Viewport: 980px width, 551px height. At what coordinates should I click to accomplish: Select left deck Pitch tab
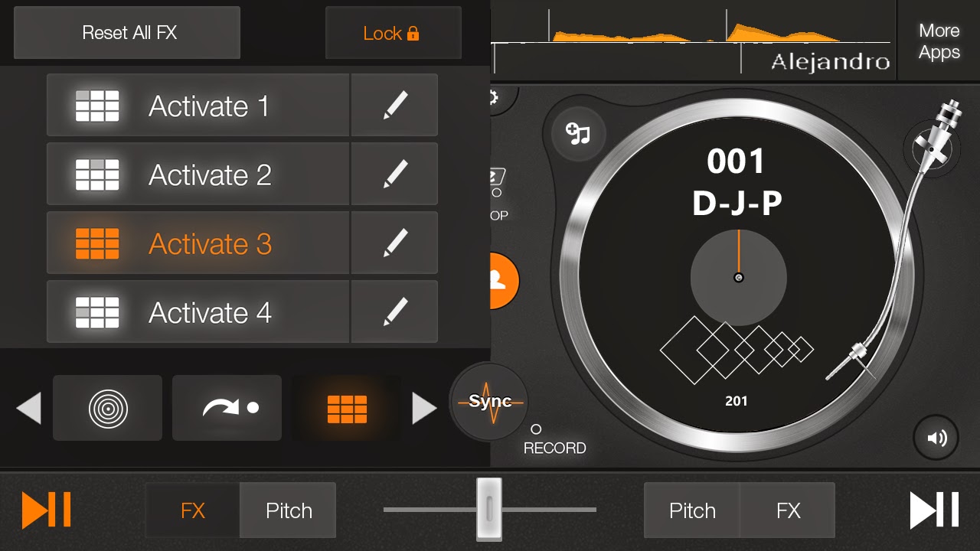point(289,510)
